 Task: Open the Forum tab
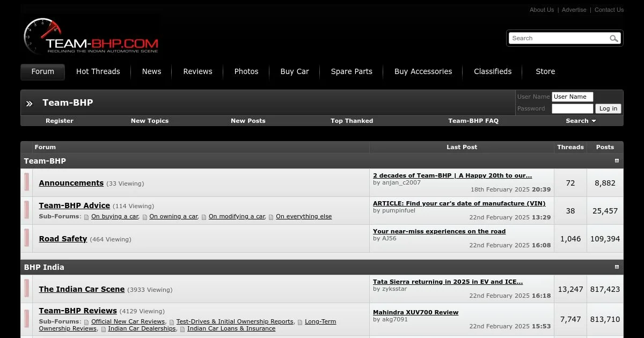(43, 72)
